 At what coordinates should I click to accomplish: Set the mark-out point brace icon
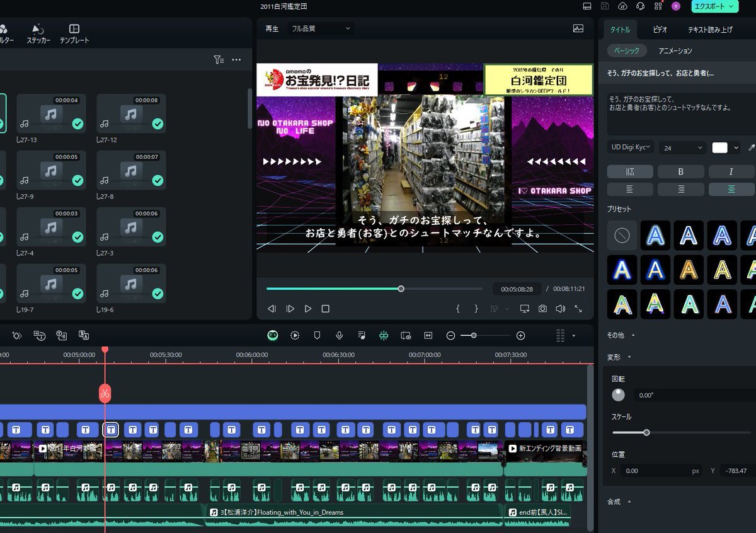476,309
